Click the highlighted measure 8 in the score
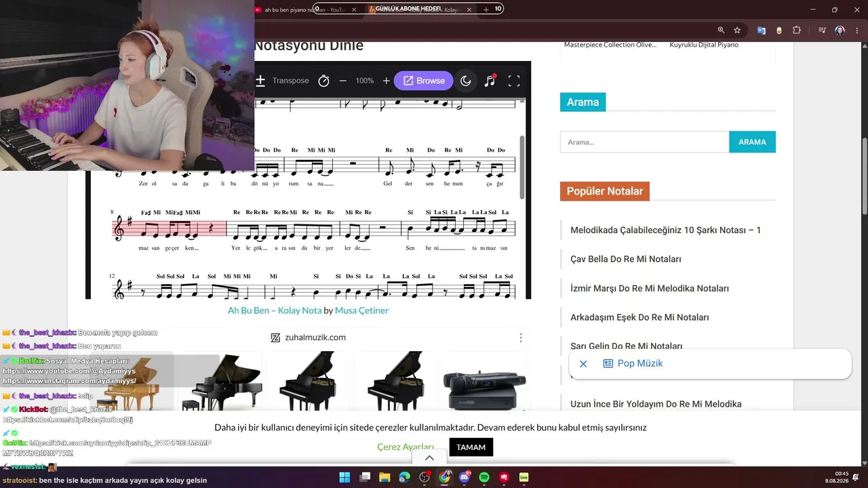Screen dimensions: 868x488 170,229
